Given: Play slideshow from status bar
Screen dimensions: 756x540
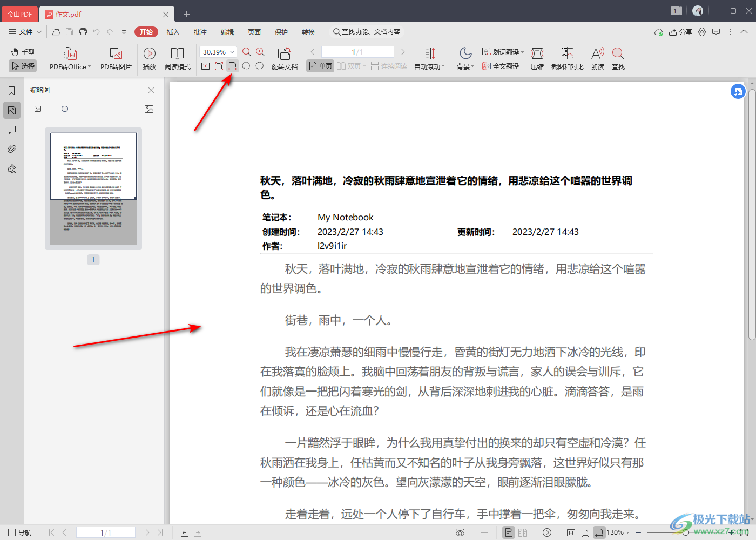Looking at the screenshot, I should (x=547, y=532).
